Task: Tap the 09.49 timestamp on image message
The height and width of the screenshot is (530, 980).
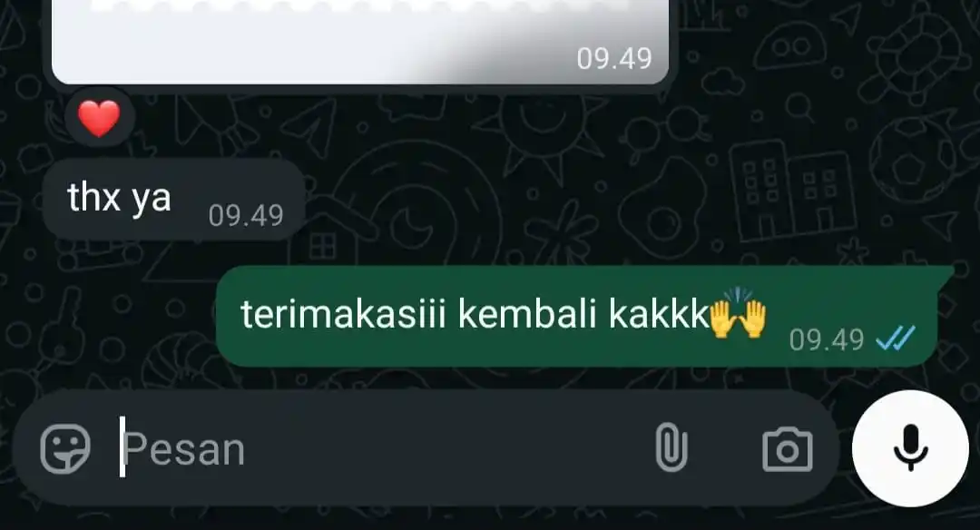Action: (x=613, y=59)
